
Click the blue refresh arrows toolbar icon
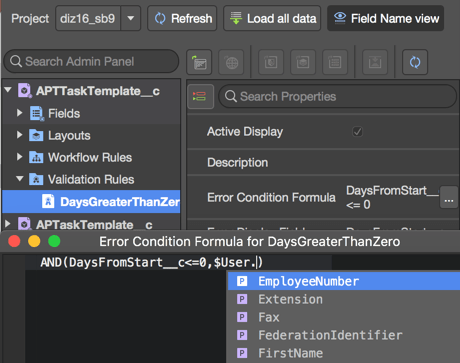pyautogui.click(x=415, y=62)
